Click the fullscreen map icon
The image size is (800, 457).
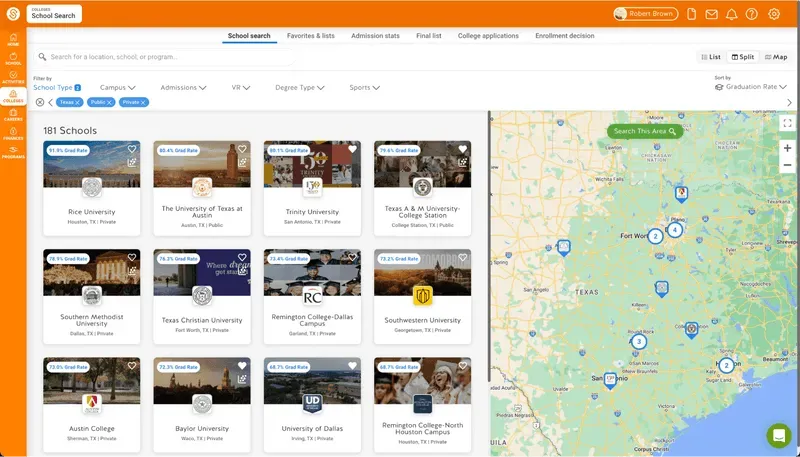[x=787, y=123]
